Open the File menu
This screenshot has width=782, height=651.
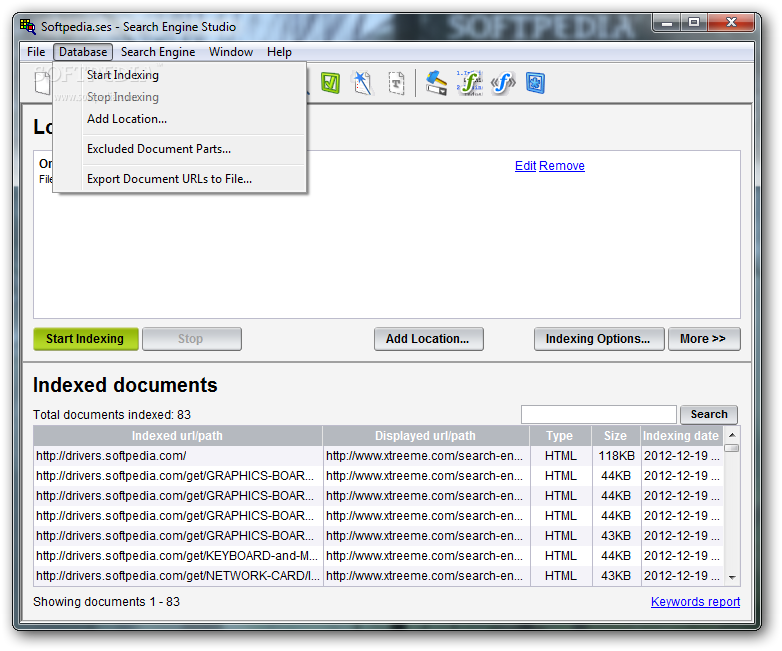(36, 52)
